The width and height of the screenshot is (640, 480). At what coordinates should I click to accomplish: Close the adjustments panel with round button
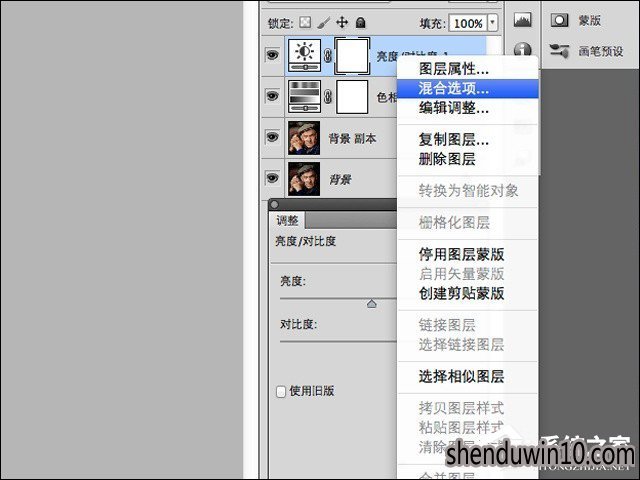click(275, 204)
